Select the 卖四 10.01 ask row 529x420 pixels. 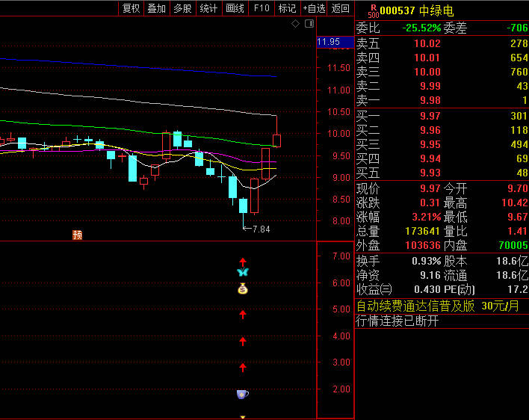tap(442, 58)
